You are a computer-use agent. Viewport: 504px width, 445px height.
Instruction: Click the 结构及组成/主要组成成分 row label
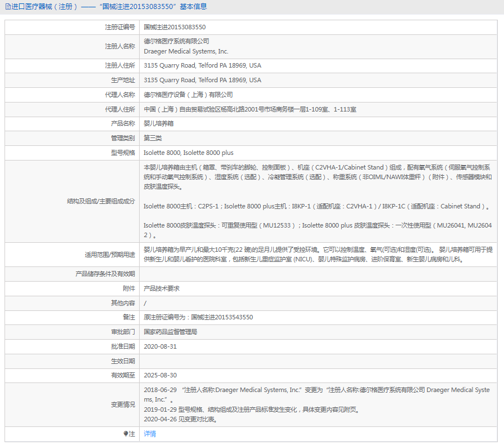[x=101, y=201]
